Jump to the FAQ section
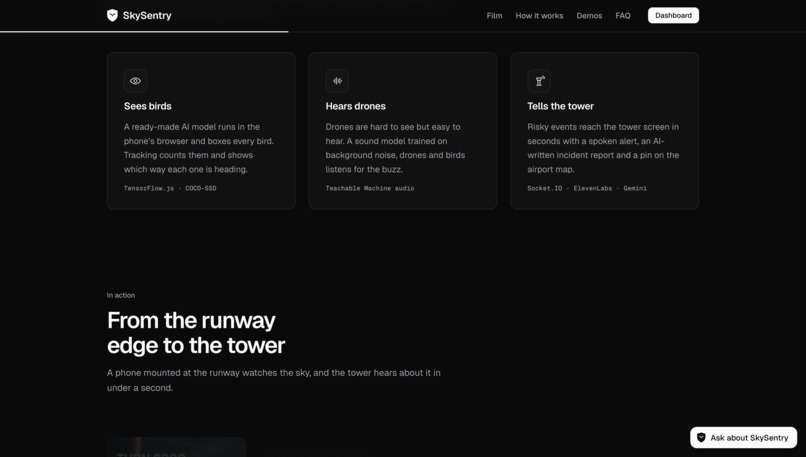The width and height of the screenshot is (806, 457). (x=623, y=15)
